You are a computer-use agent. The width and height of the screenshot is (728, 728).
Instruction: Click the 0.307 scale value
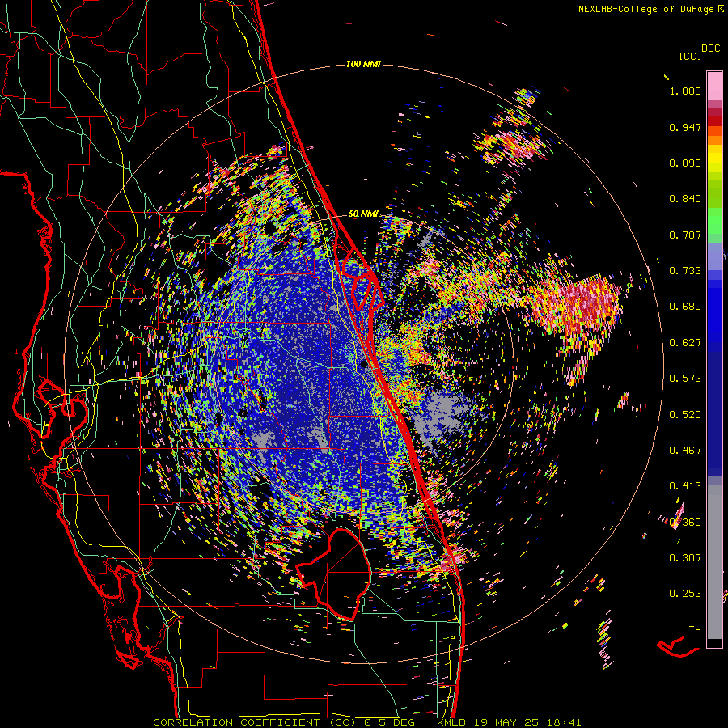(x=685, y=558)
